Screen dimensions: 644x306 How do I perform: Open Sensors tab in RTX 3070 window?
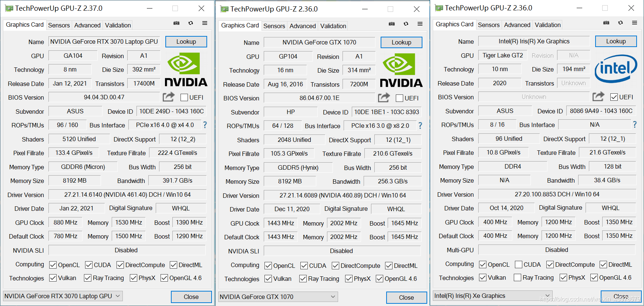tap(59, 25)
